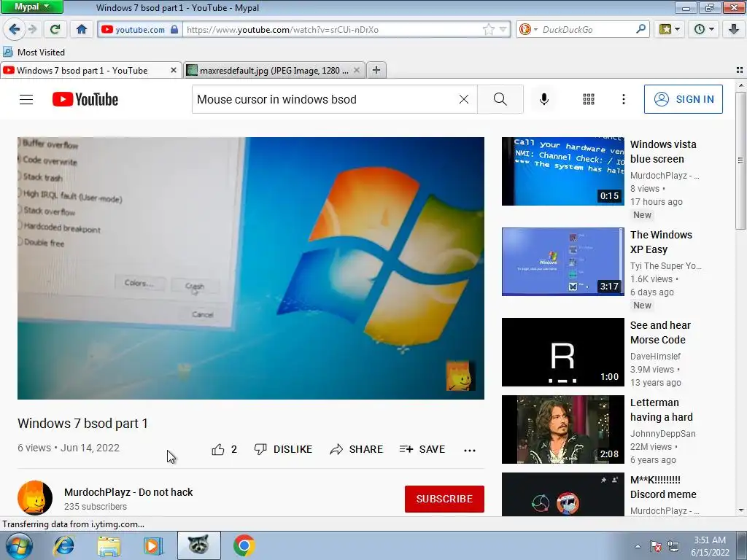Open more actions ellipsis under video
747x560 pixels.
(470, 449)
